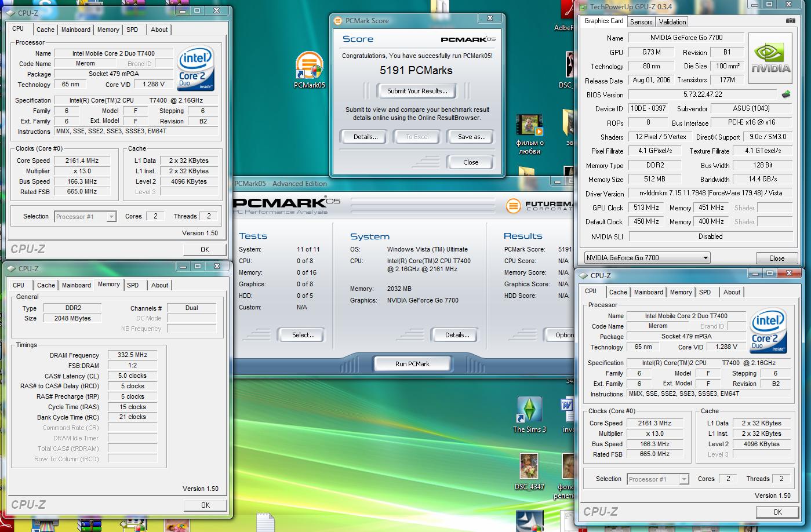Select the фильм о любви video icon on desktop

click(x=529, y=134)
